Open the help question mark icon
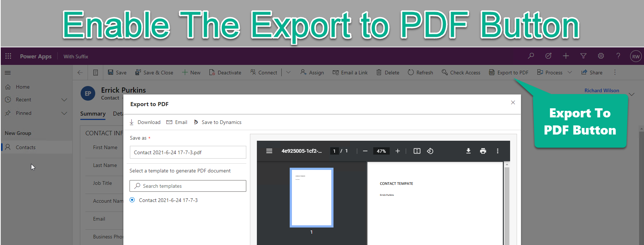644x245 pixels. [618, 56]
